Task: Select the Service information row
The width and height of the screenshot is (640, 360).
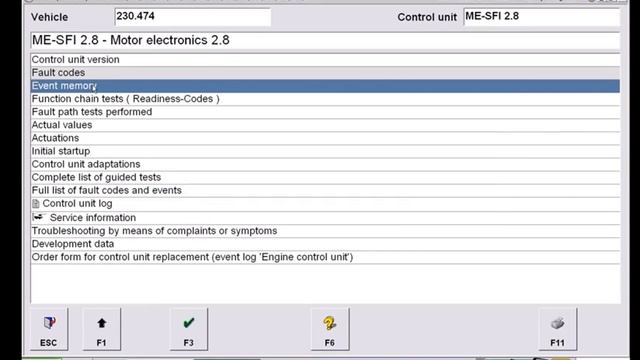Action: click(325, 218)
